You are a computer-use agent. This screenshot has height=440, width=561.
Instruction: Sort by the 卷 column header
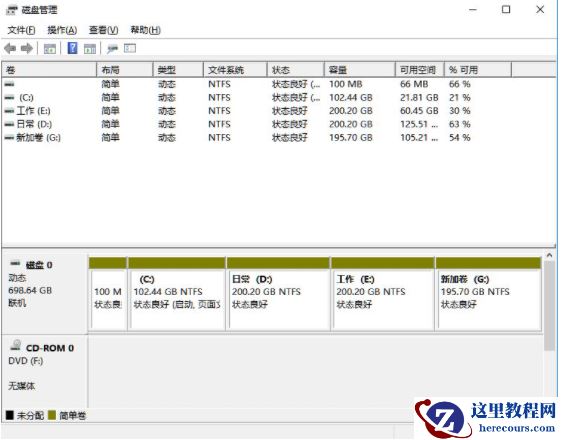click(49, 70)
